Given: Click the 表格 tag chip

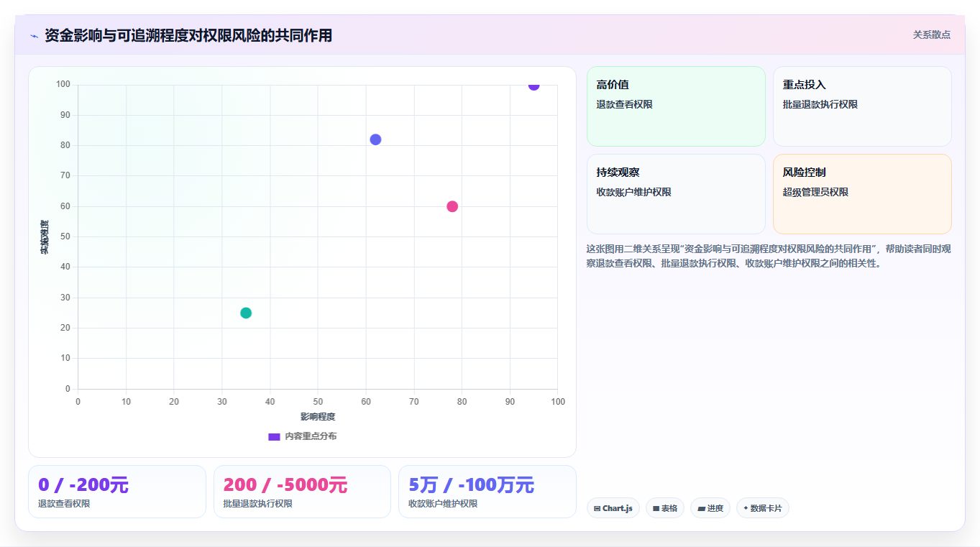Looking at the screenshot, I should pyautogui.click(x=665, y=508).
